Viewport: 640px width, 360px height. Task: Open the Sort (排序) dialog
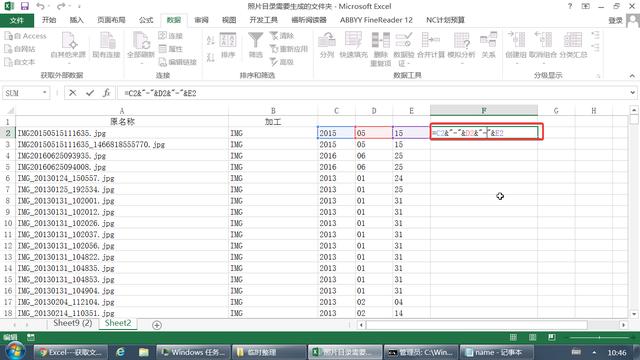[228, 45]
